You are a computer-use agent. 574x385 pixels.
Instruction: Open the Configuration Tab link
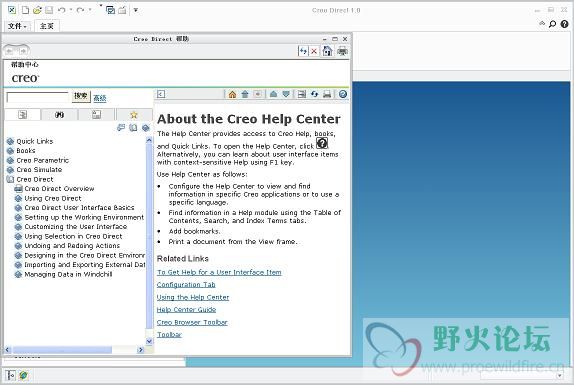[x=186, y=285]
